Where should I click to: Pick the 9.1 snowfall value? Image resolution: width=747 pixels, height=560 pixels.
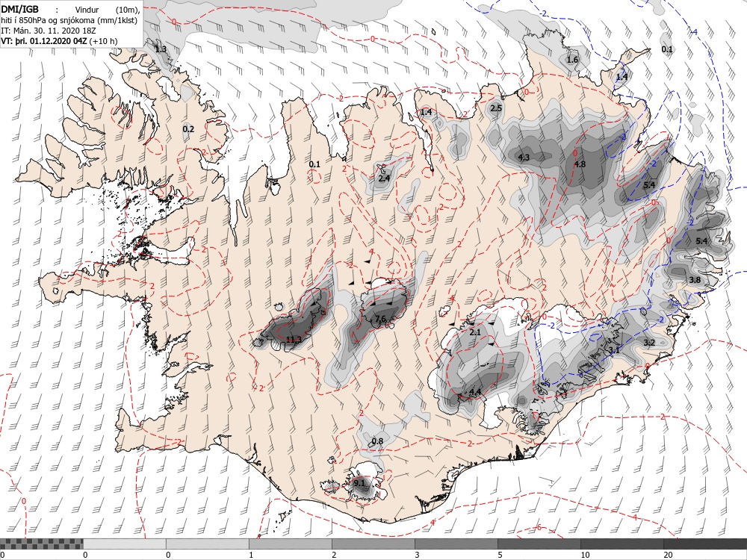coord(359,483)
